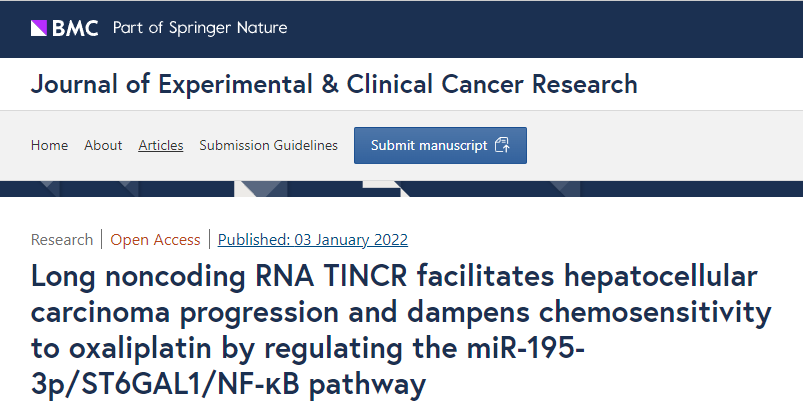Click '3p/ST6GAL1/NF-κB pathway' title line

(229, 384)
